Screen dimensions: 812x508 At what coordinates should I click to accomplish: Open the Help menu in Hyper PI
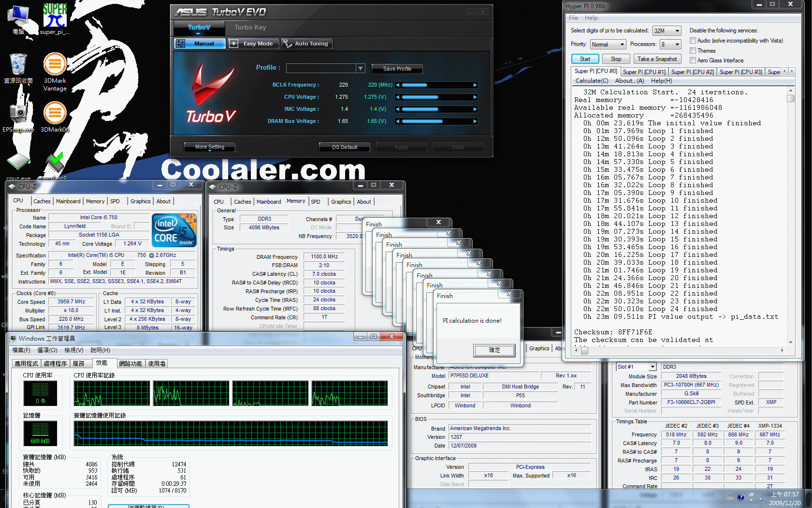(x=591, y=18)
